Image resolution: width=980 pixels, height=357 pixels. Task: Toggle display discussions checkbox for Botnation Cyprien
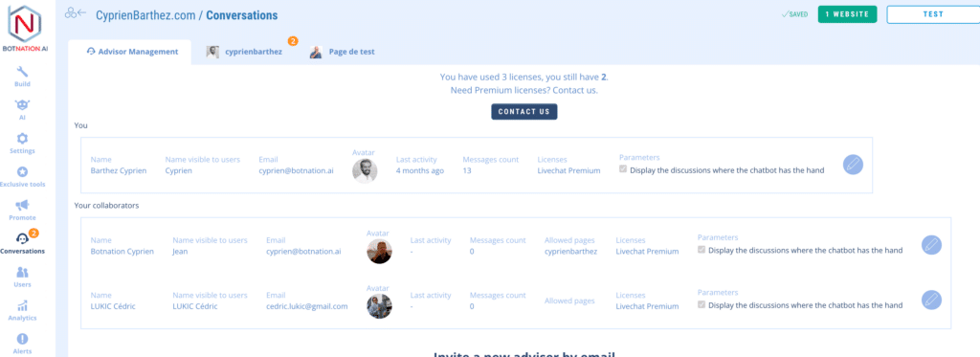click(702, 250)
